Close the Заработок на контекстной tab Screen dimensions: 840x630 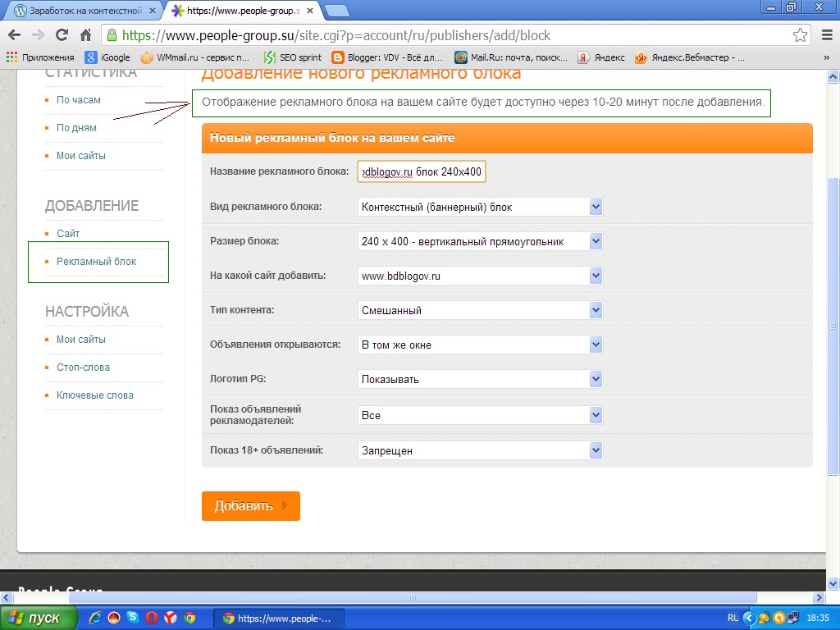(x=152, y=10)
